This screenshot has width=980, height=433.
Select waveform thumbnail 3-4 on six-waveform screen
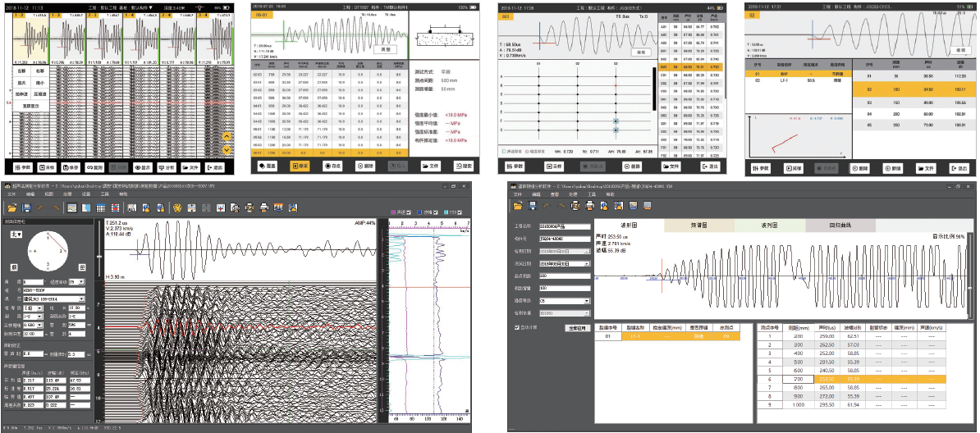click(216, 38)
